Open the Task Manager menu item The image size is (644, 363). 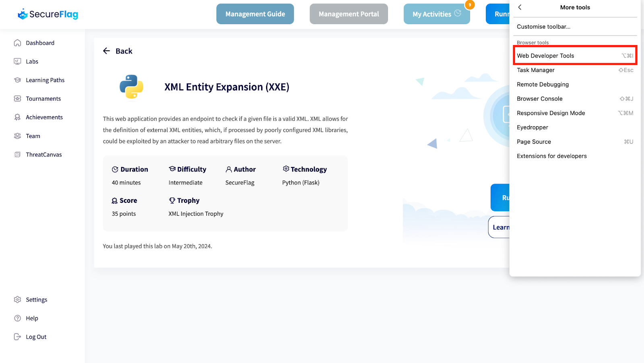click(575, 70)
